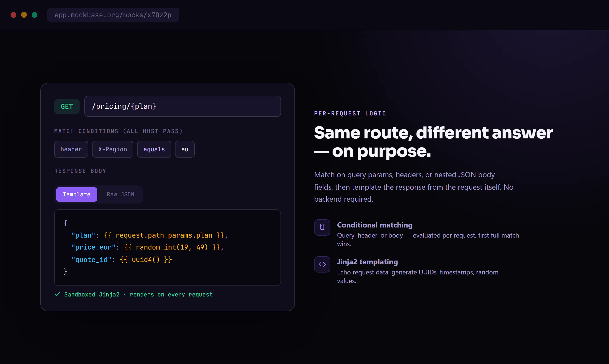Image resolution: width=609 pixels, height=364 pixels.
Task: Click the Query, header, or body description
Action: pyautogui.click(x=428, y=240)
